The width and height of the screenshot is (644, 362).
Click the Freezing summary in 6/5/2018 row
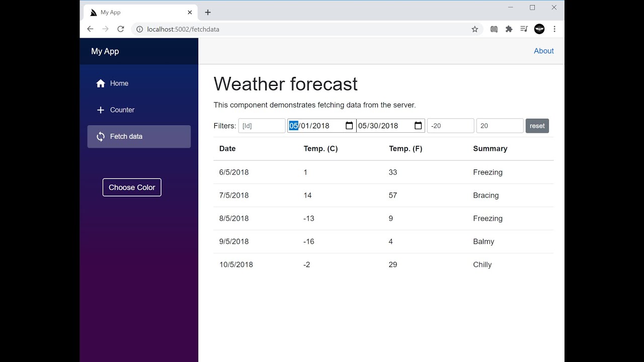pos(488,172)
